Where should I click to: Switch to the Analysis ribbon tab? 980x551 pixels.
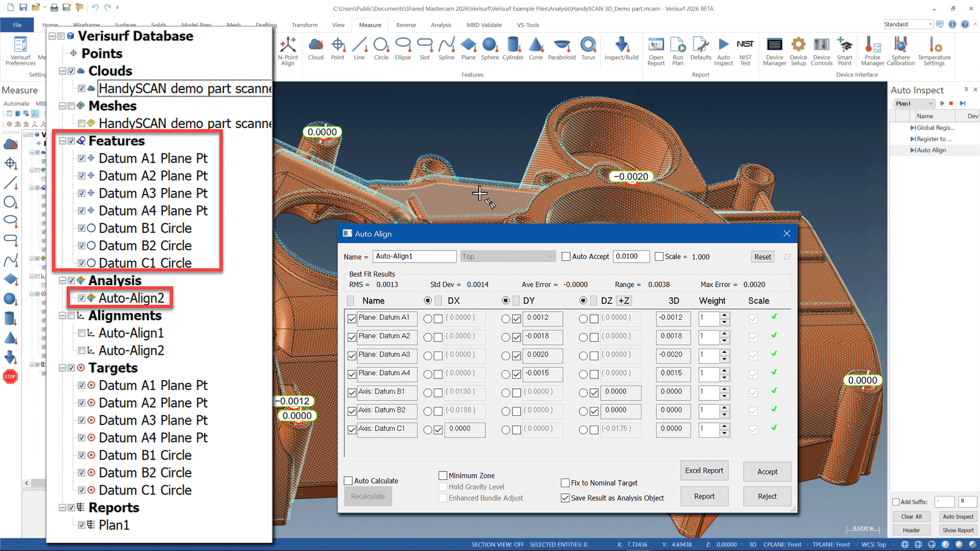(x=441, y=25)
